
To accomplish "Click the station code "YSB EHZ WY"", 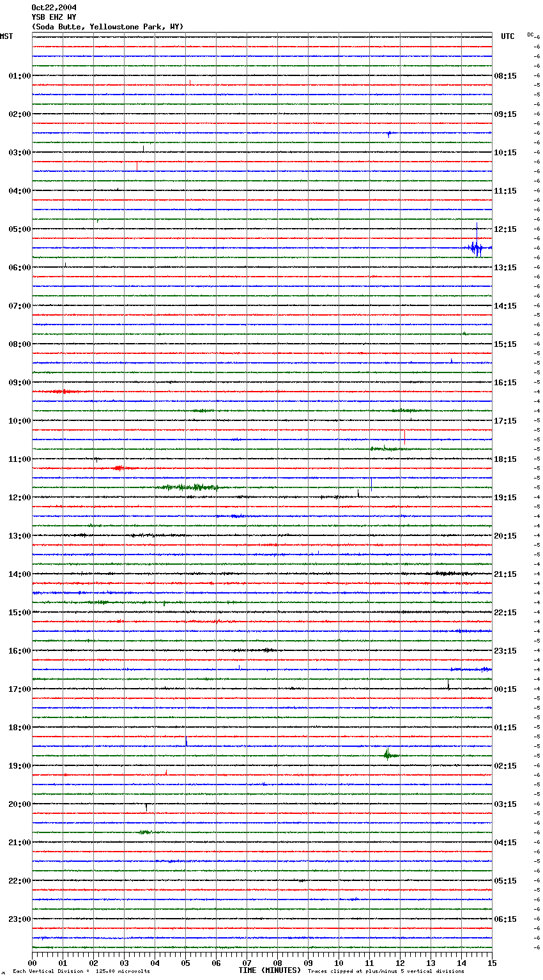I will point(54,17).
